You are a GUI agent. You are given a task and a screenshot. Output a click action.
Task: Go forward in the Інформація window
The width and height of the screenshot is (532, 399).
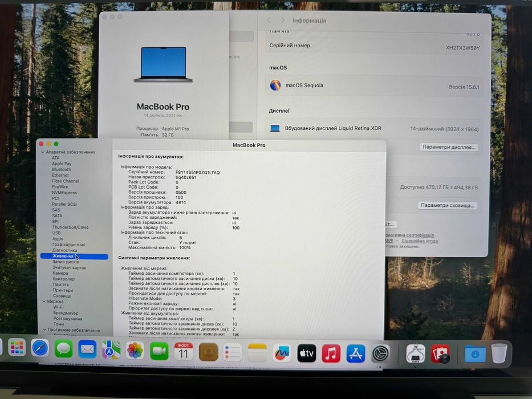283,21
